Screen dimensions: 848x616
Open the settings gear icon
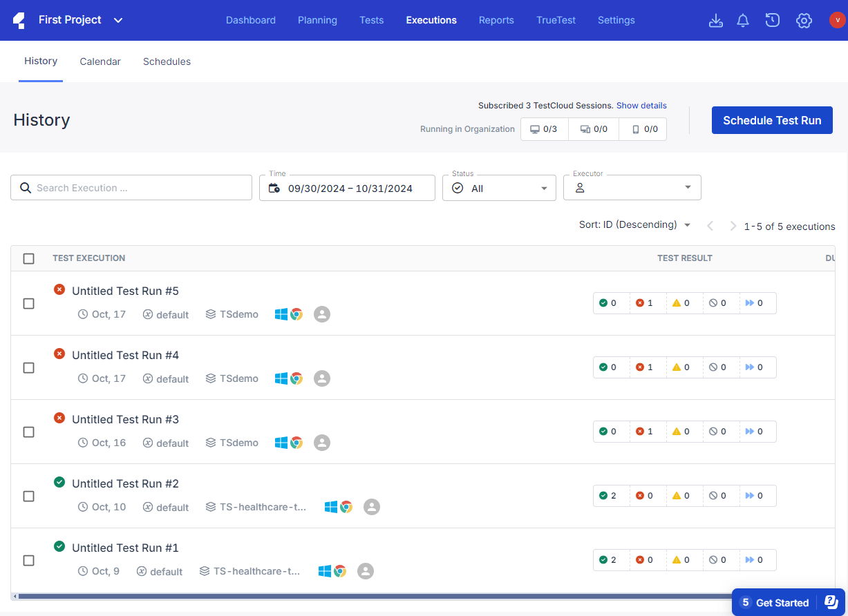point(803,21)
